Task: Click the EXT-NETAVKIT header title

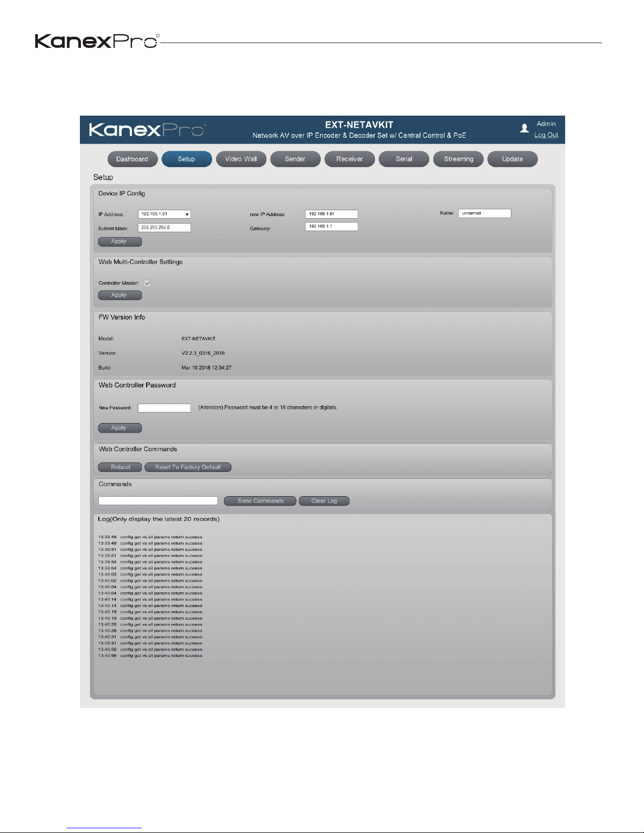Action: pos(359,125)
